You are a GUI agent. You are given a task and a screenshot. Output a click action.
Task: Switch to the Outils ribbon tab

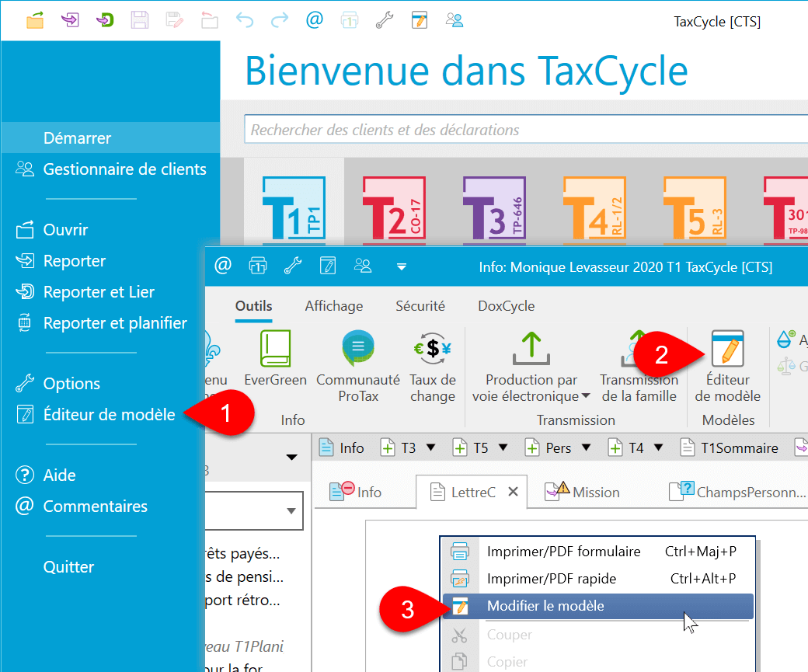pyautogui.click(x=253, y=306)
